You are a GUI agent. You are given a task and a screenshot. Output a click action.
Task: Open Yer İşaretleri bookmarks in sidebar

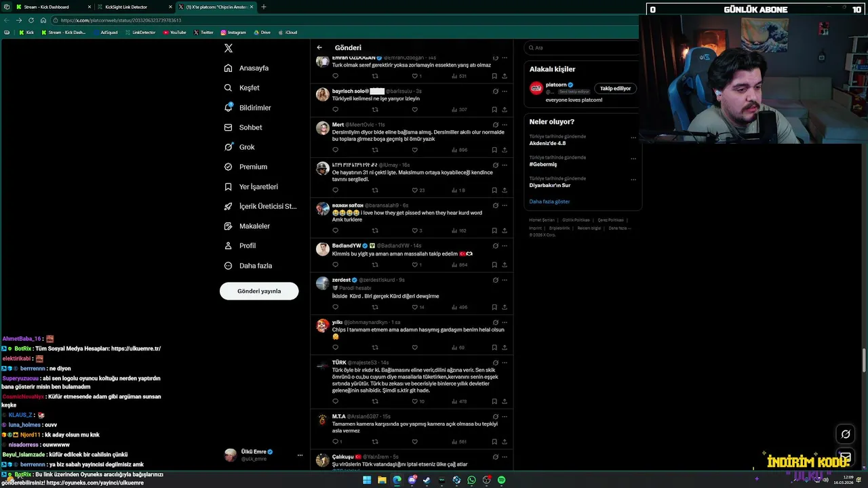pyautogui.click(x=251, y=186)
